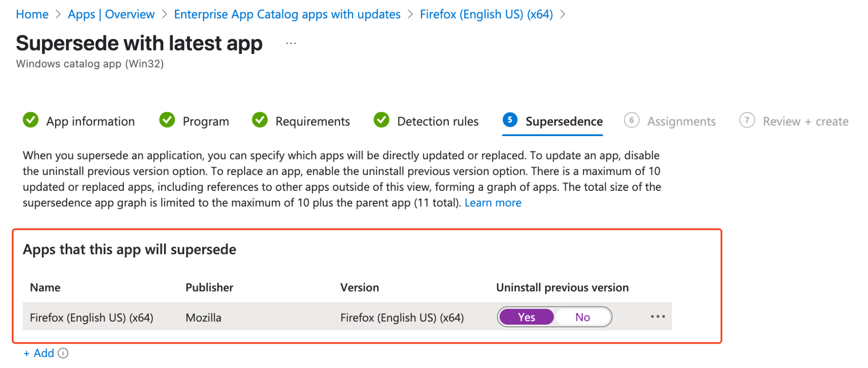This screenshot has height=368, width=868.
Task: Set Uninstall previous version to No
Action: (582, 317)
